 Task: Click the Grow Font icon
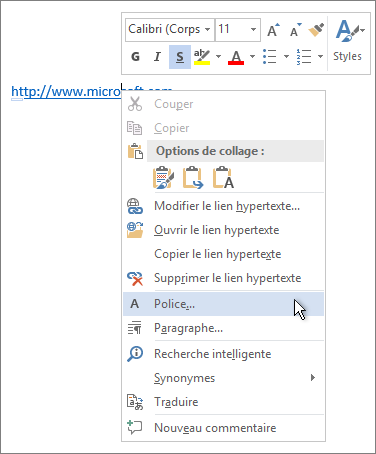coord(273,30)
